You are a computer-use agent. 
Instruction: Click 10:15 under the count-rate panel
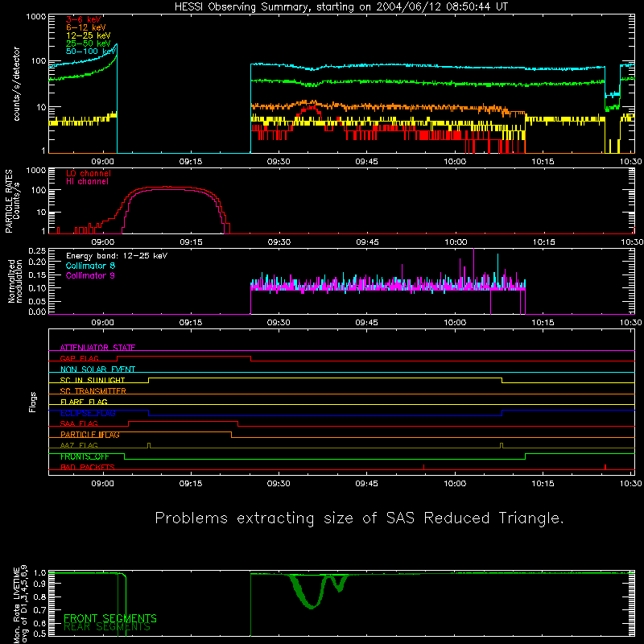pyautogui.click(x=543, y=162)
